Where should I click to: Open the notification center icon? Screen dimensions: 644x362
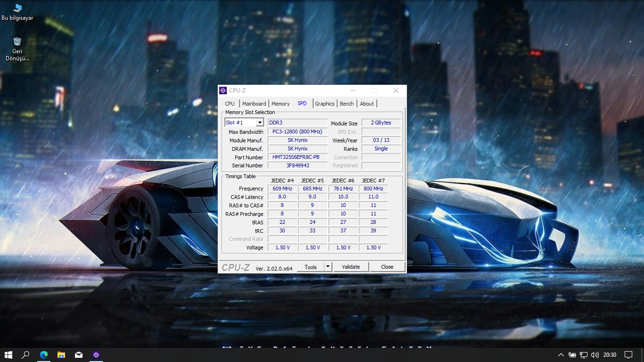tap(628, 355)
